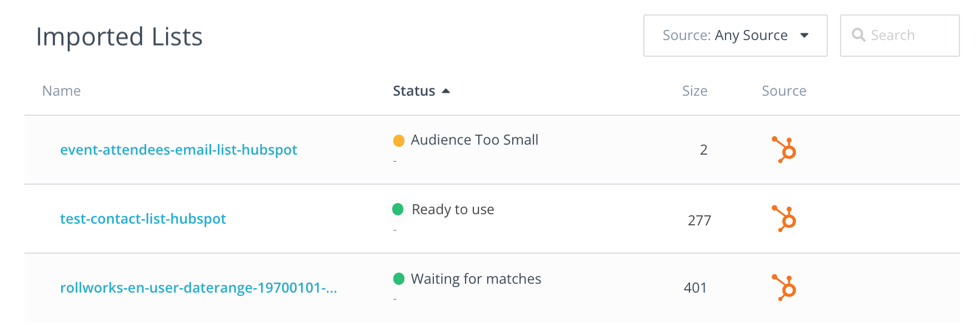Click HubSpot icon for test-contact-list-hubspot

784,219
